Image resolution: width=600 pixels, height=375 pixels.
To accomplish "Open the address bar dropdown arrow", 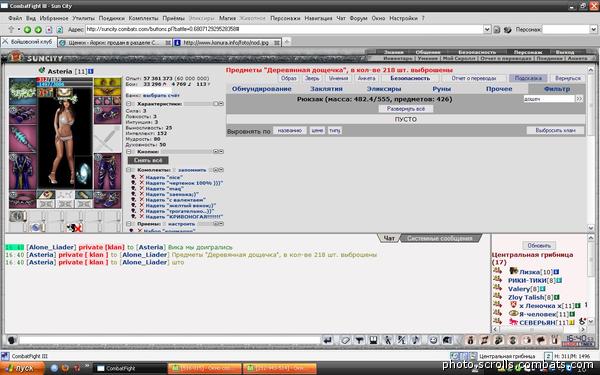I will click(487, 29).
